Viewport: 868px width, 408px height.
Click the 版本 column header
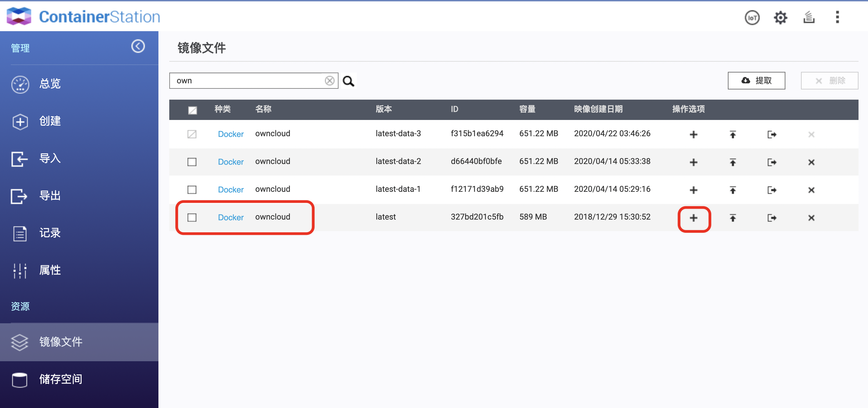384,109
